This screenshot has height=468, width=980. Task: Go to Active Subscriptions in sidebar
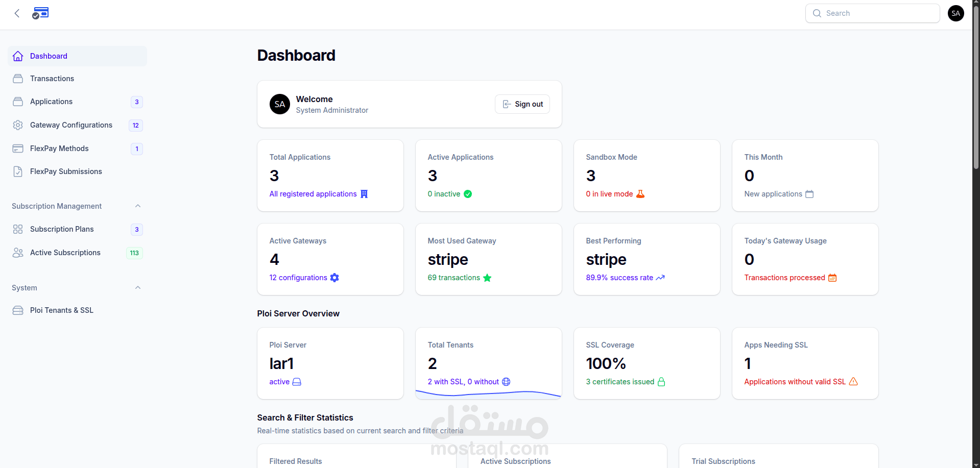pyautogui.click(x=65, y=253)
